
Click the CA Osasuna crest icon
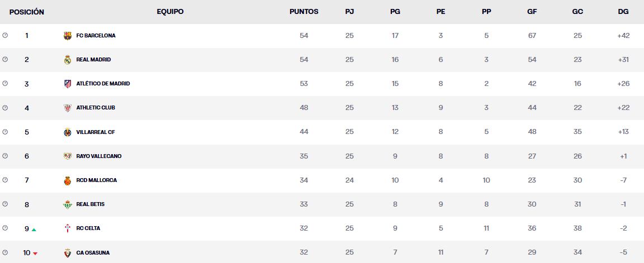(x=68, y=253)
